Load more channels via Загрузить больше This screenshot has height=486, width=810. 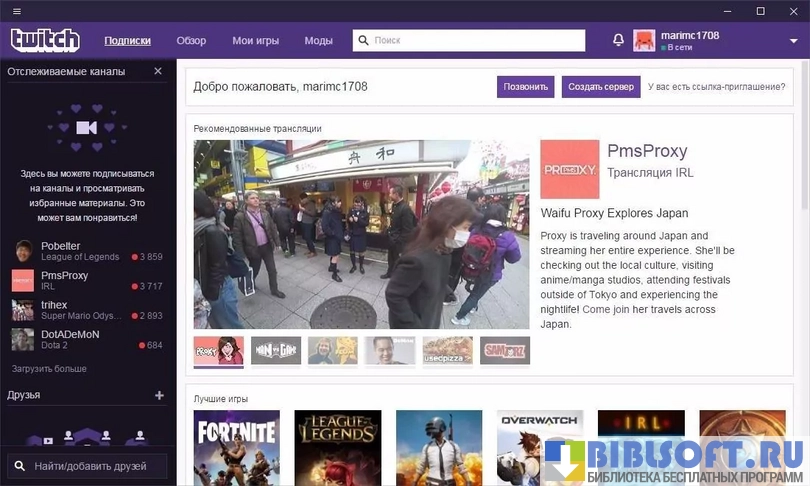point(49,369)
